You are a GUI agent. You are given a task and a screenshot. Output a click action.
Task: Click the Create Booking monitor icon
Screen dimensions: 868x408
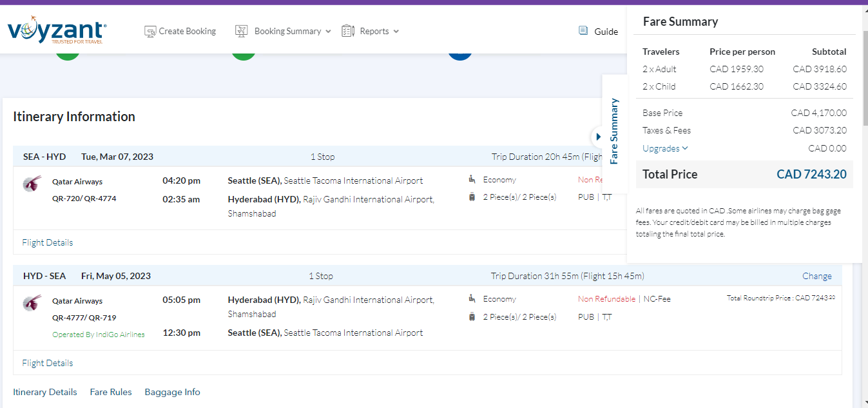click(x=150, y=31)
